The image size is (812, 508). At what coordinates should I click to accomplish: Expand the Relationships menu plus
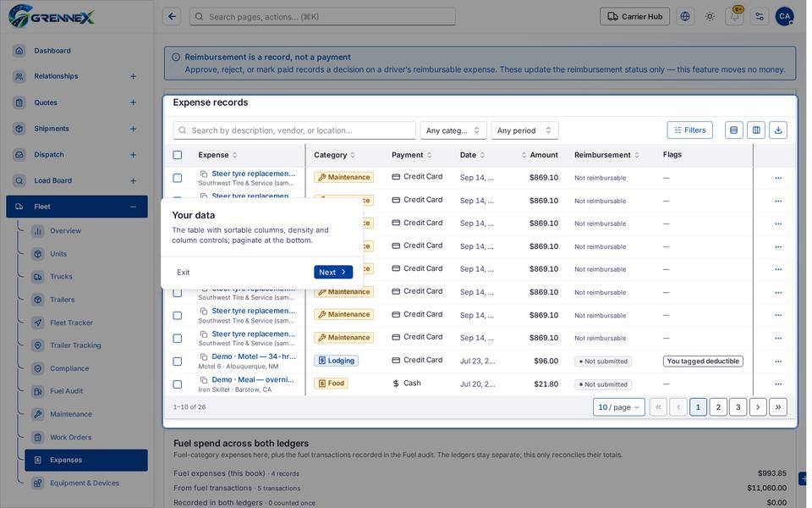point(133,76)
